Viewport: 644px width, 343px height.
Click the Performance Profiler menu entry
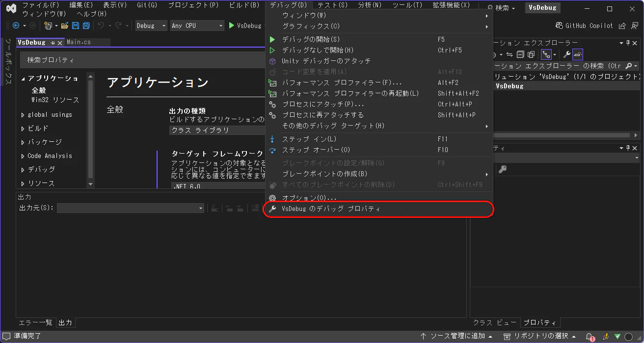pos(379,82)
